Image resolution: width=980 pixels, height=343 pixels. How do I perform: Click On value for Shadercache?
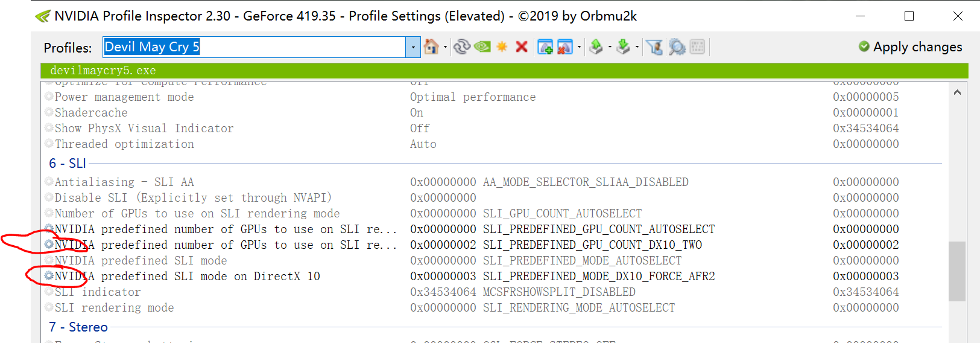417,112
